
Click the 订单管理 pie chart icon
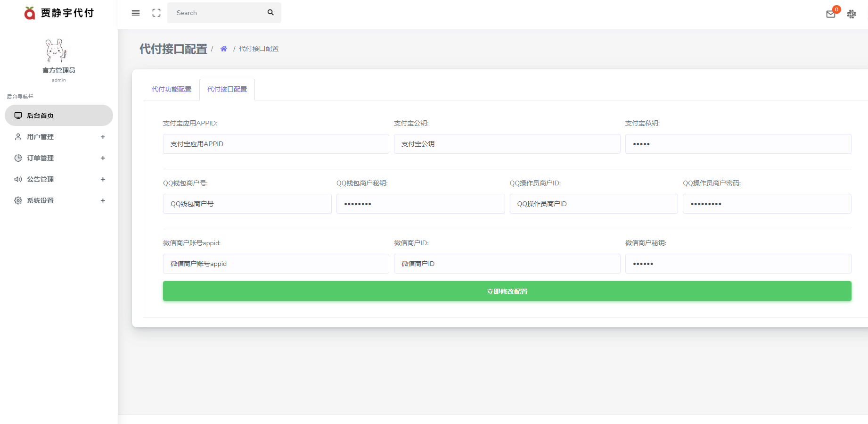[18, 158]
